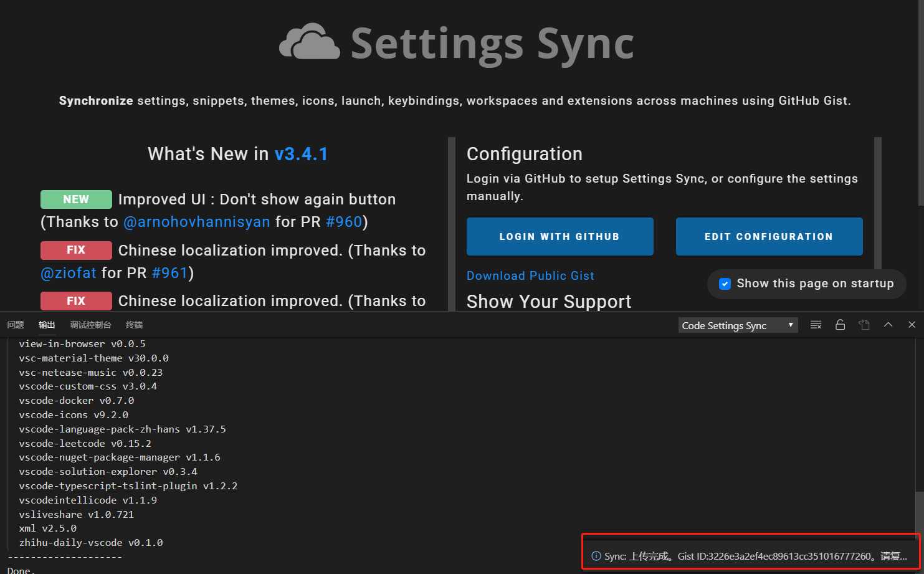The width and height of the screenshot is (924, 574).
Task: Open the 调试控制台 tab
Action: coord(90,325)
